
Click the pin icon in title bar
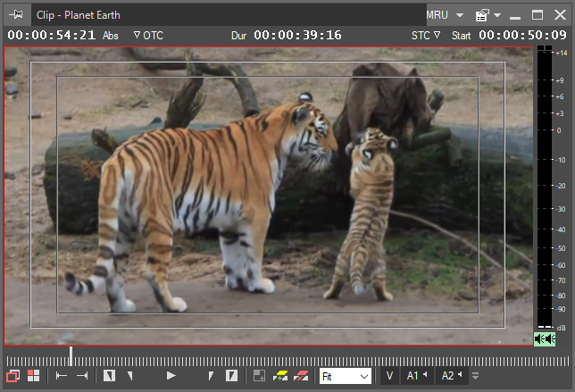click(16, 15)
